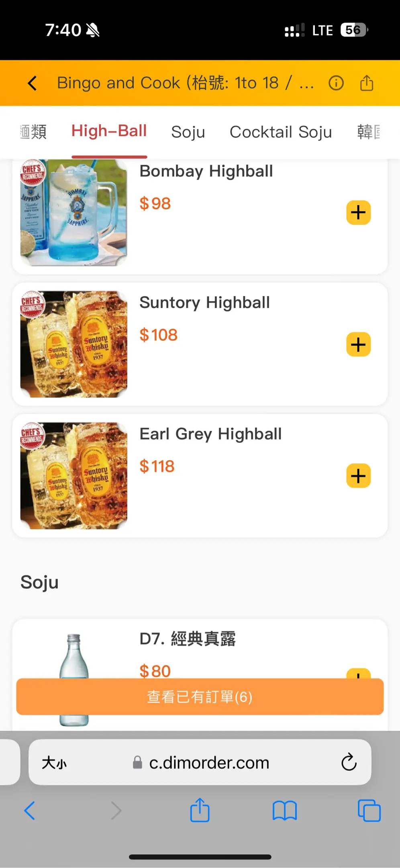Tap the Bombay Highball product image
Viewport: 400px width, 868px height.
pyautogui.click(x=74, y=213)
